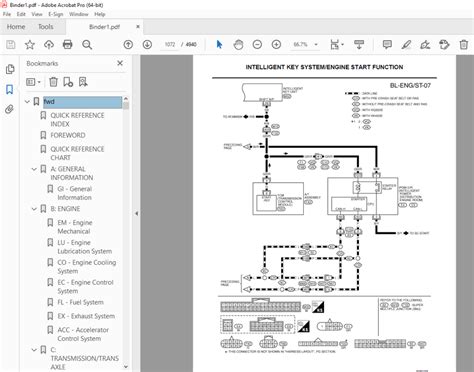Click the zoom out minus icon

click(257, 44)
